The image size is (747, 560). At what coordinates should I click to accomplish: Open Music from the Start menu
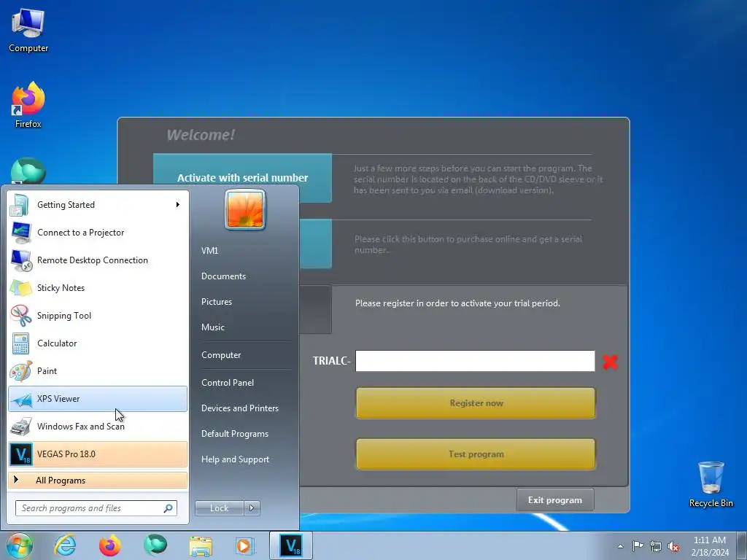click(213, 327)
